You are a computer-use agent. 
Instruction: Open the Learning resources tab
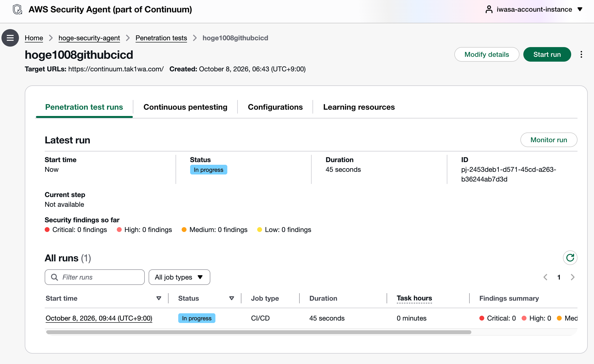pos(359,107)
